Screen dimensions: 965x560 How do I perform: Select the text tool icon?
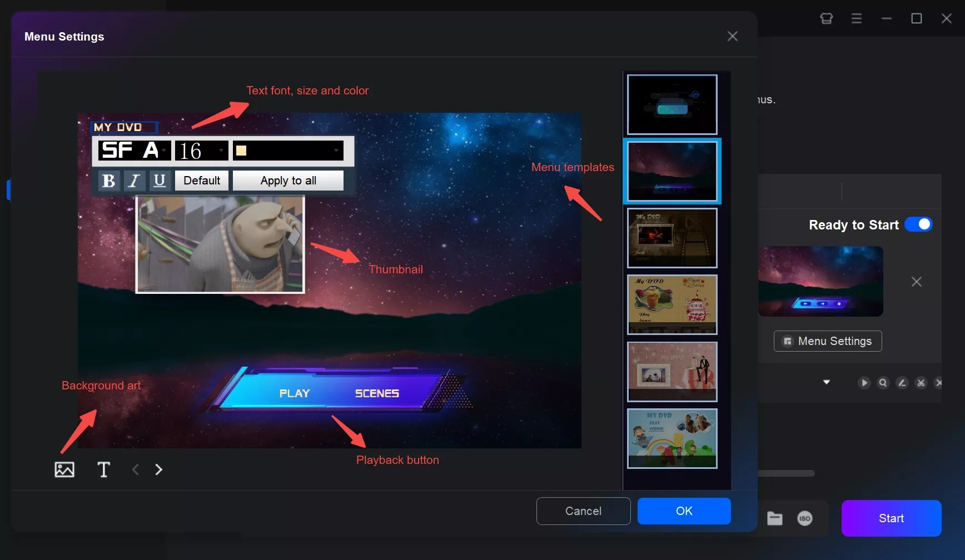click(103, 469)
